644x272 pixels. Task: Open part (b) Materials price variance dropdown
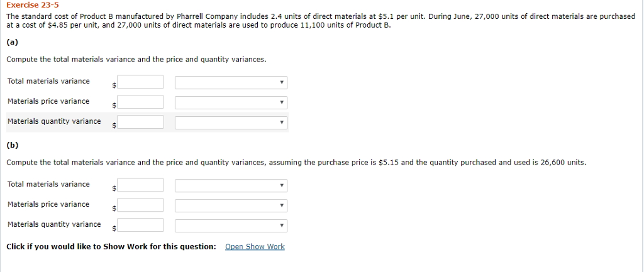(231, 205)
